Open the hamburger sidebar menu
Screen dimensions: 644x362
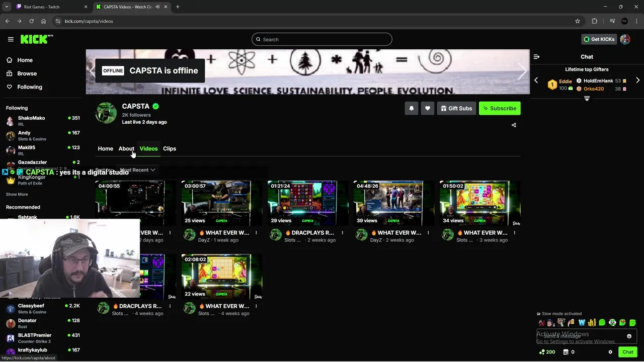[x=11, y=39]
